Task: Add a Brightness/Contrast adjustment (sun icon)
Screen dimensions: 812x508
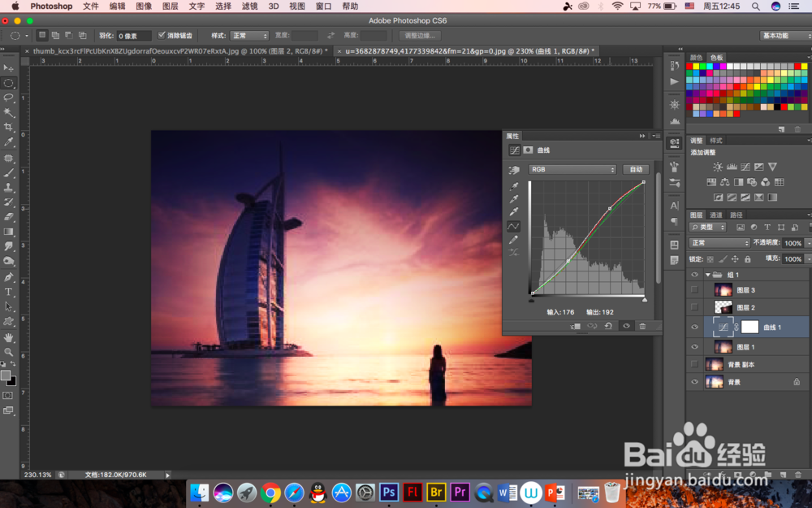Action: [x=718, y=167]
